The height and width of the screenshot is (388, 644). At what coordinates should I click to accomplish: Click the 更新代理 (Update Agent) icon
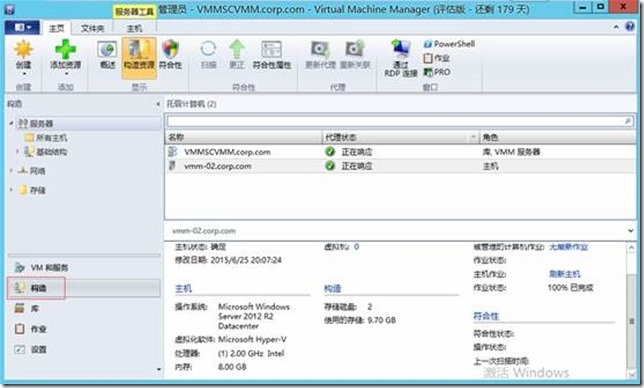(x=320, y=50)
